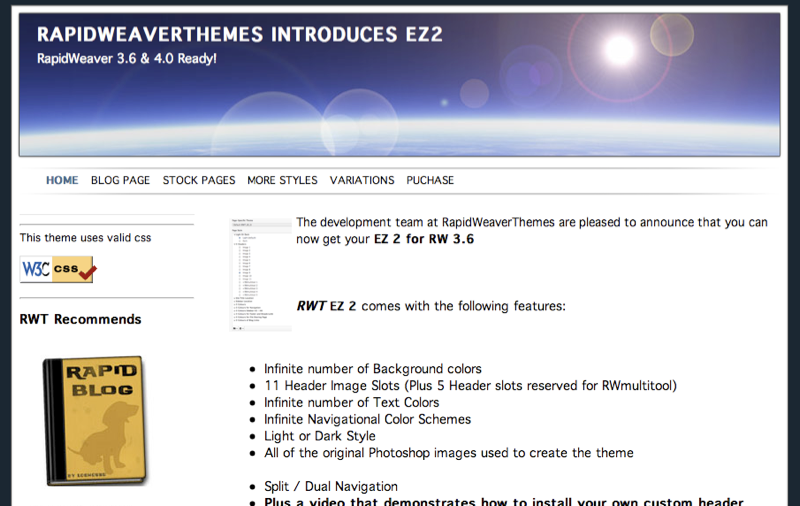
Task: Open MORE STYLES from the navigation bar
Action: (282, 180)
